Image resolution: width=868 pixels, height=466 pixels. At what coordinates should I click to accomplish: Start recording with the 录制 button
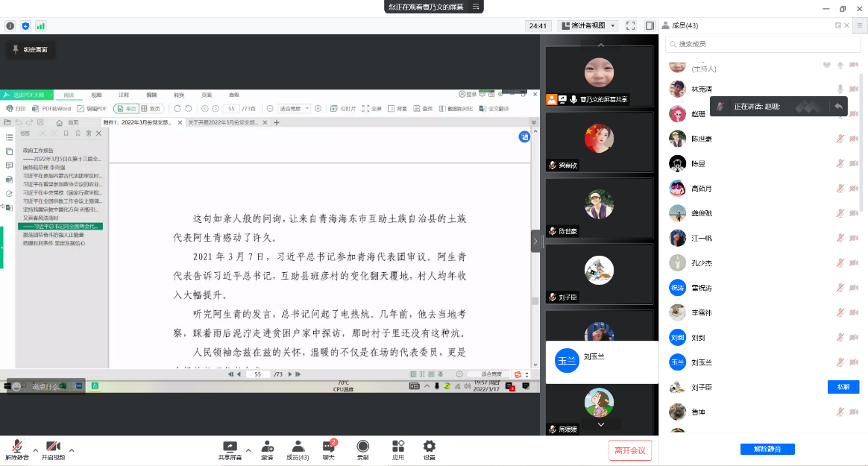362,449
